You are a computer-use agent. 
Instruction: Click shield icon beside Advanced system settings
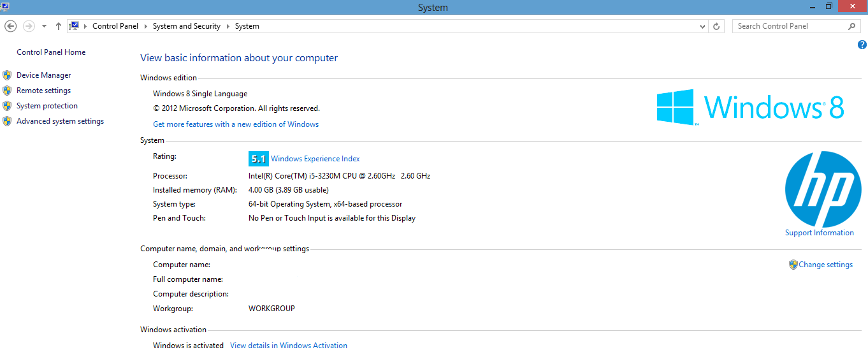(x=7, y=121)
